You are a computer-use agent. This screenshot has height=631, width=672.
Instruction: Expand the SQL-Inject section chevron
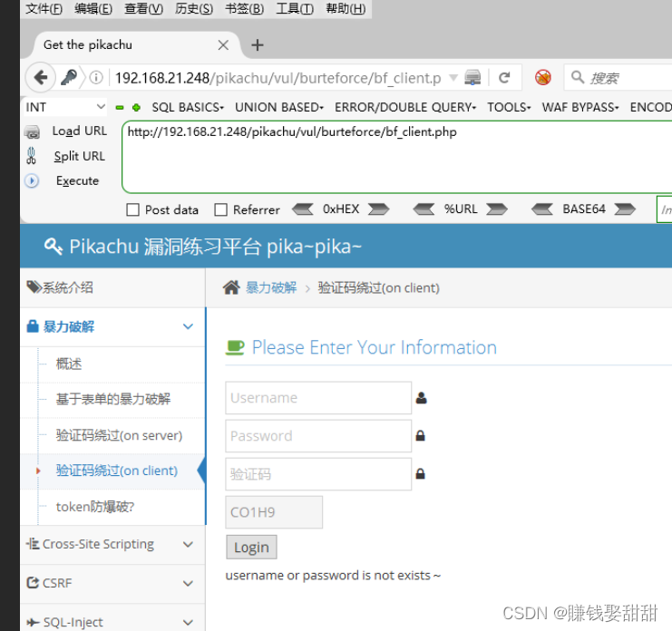click(x=188, y=622)
